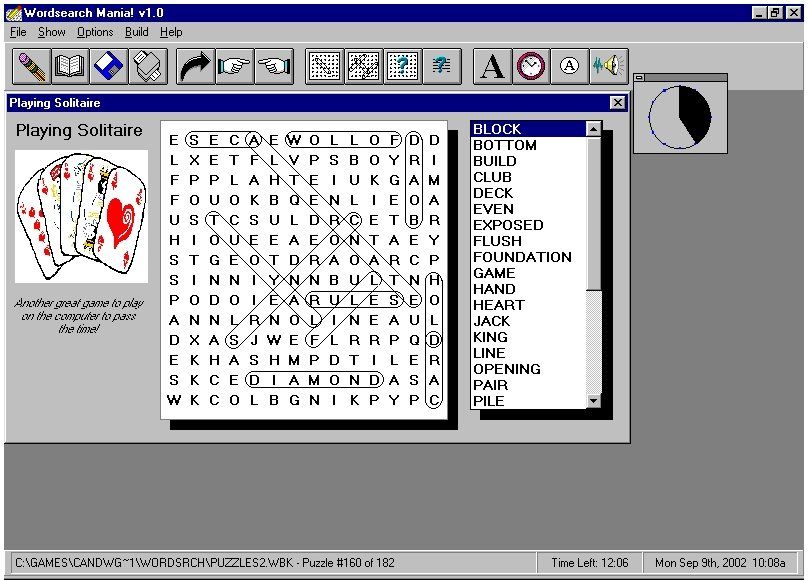This screenshot has width=808, height=580.
Task: Click the printer icon in toolbar
Action: (x=148, y=66)
